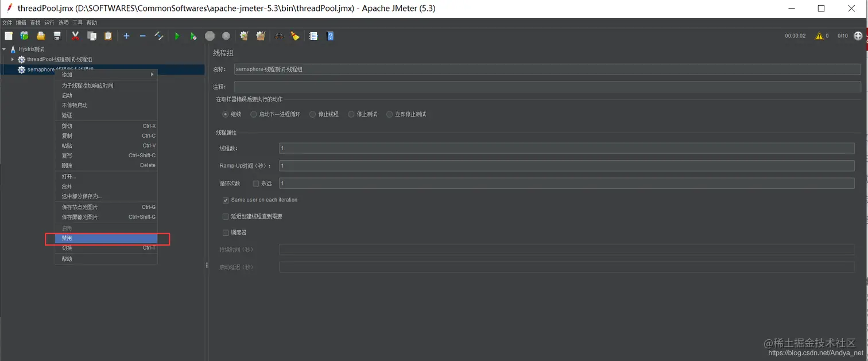Viewport: 868px width, 361px height.
Task: Open the 查找 menu
Action: pos(36,23)
